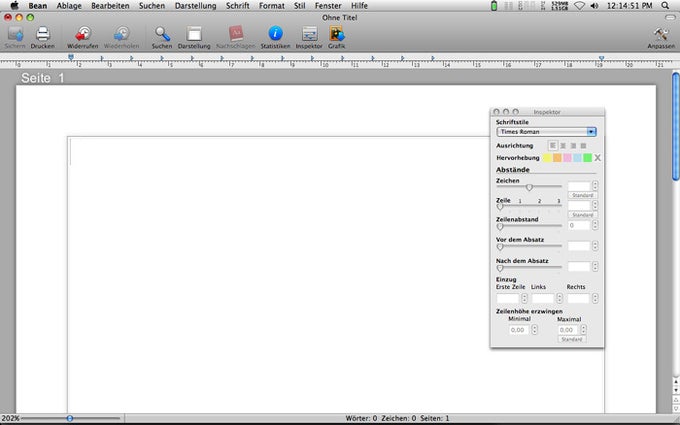
Task: Click the Maximal line height field
Action: click(569, 330)
